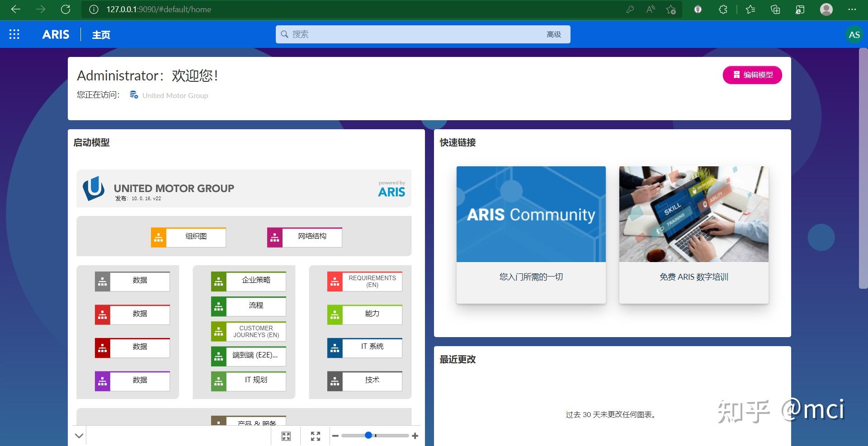Click the bright red 数据 tile icon
This screenshot has height=446, width=868.
point(103,315)
